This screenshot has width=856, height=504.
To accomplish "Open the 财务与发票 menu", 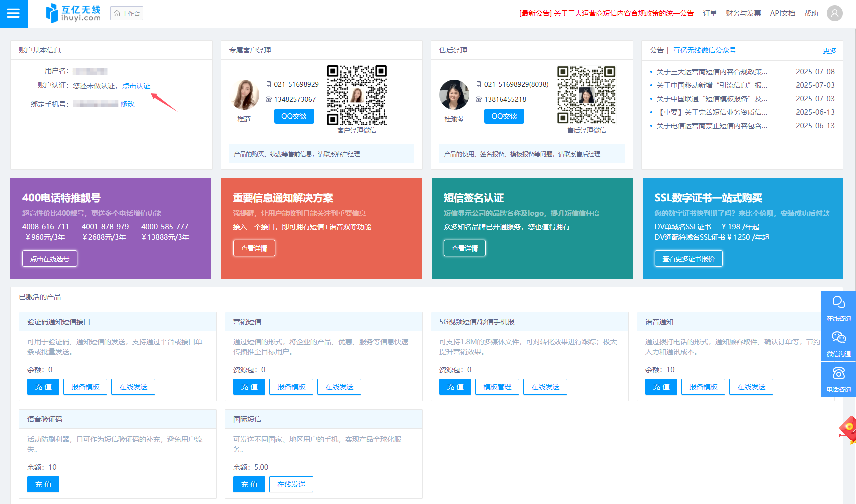I will pyautogui.click(x=743, y=13).
